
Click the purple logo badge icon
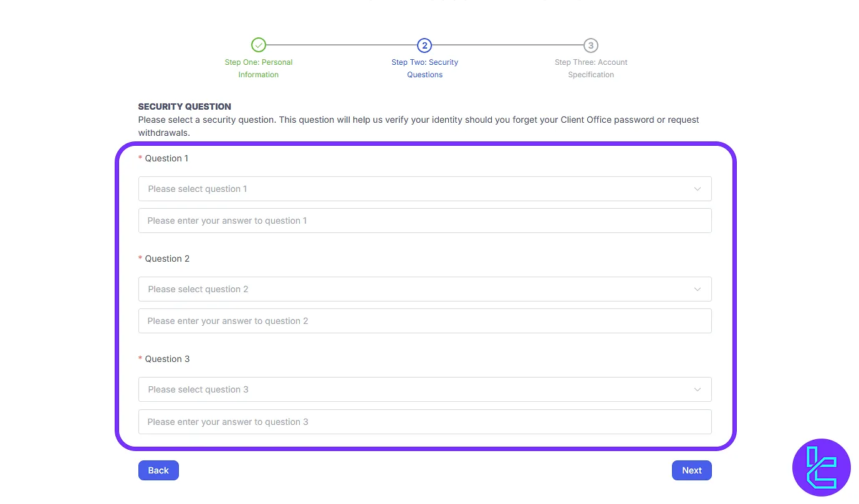821,467
